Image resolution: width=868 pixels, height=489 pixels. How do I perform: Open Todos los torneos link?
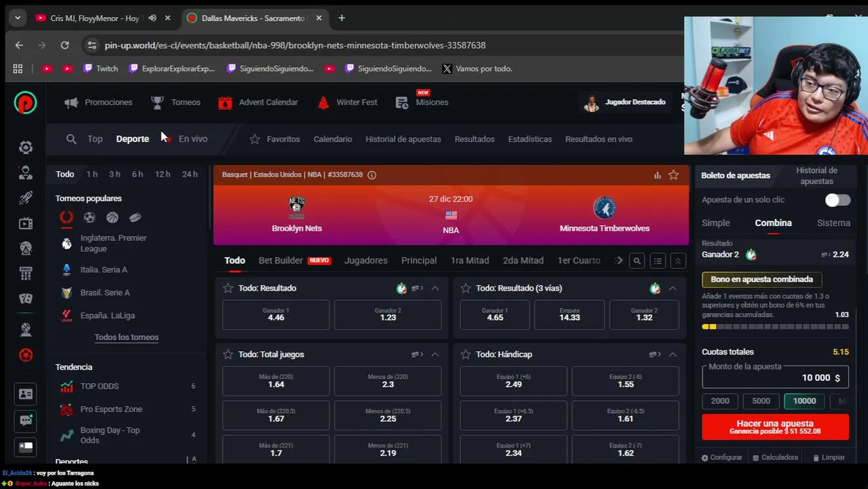[x=126, y=338]
